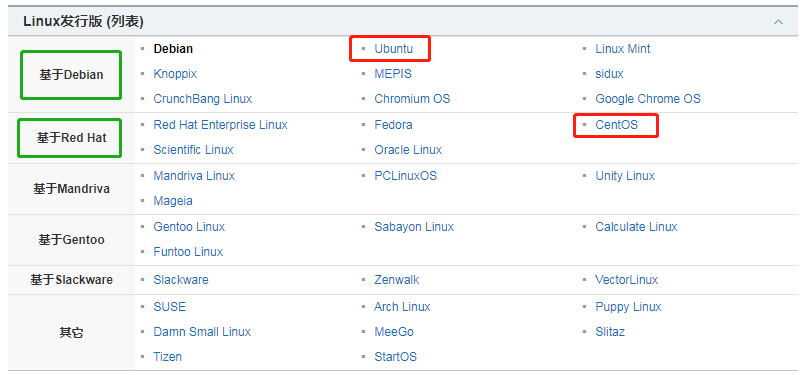Open the Tizen link

[167, 357]
